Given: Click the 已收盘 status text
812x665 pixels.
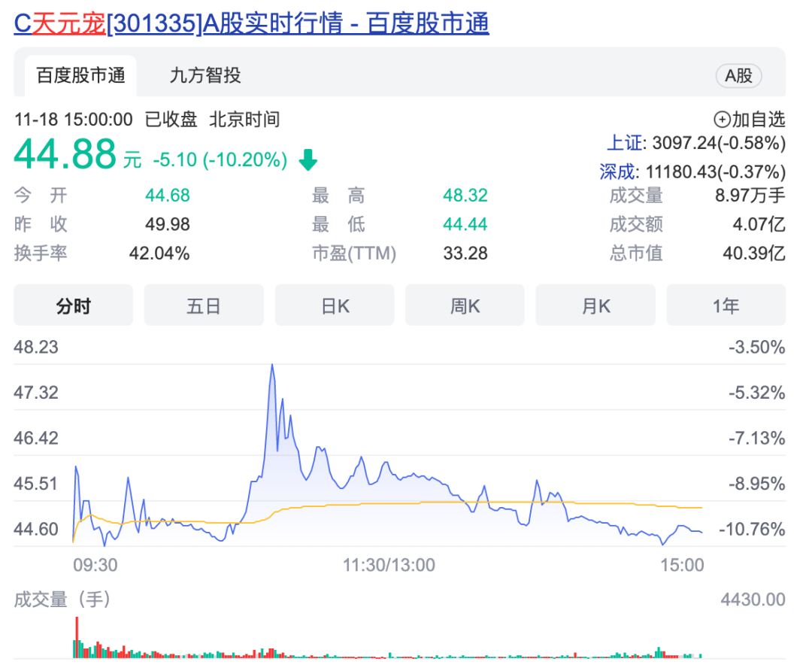Looking at the screenshot, I should tap(171, 120).
